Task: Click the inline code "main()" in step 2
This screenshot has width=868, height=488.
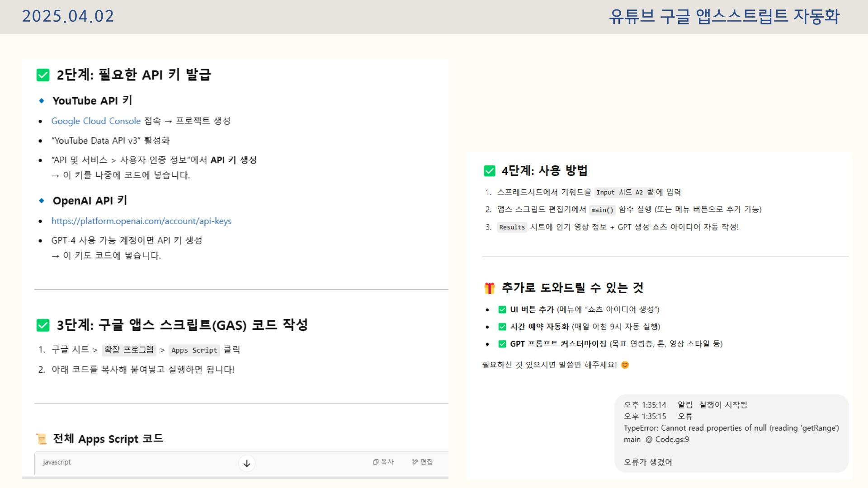Action: tap(601, 210)
